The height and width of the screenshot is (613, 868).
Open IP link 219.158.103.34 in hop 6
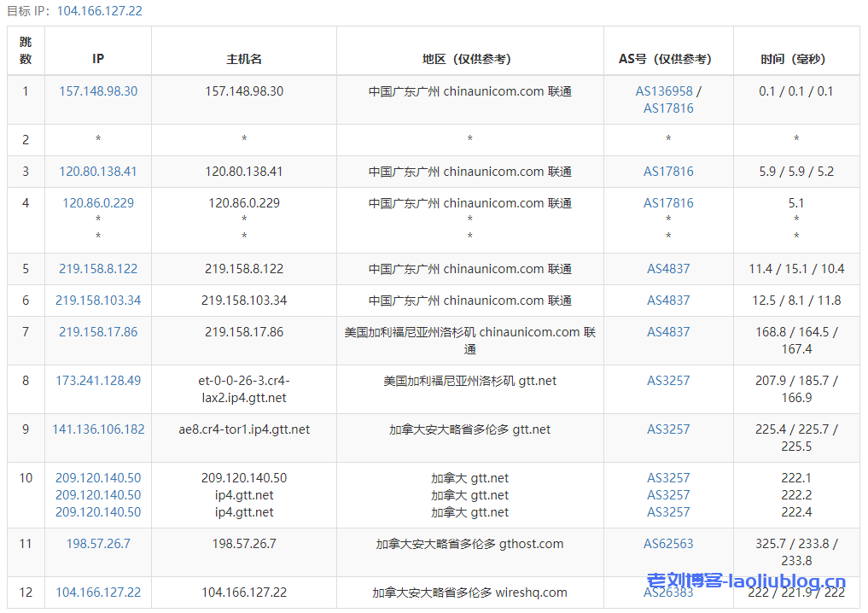pyautogui.click(x=98, y=300)
